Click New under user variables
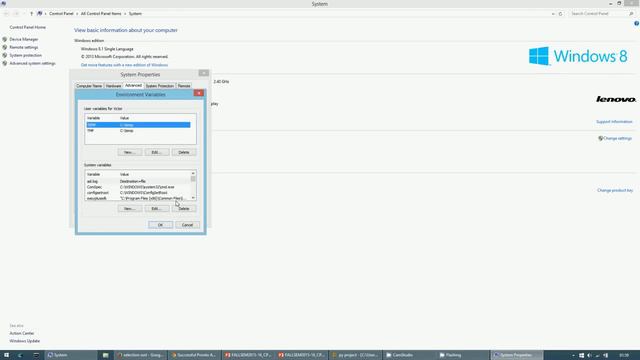Image resolution: width=640 pixels, height=360 pixels. point(130,152)
